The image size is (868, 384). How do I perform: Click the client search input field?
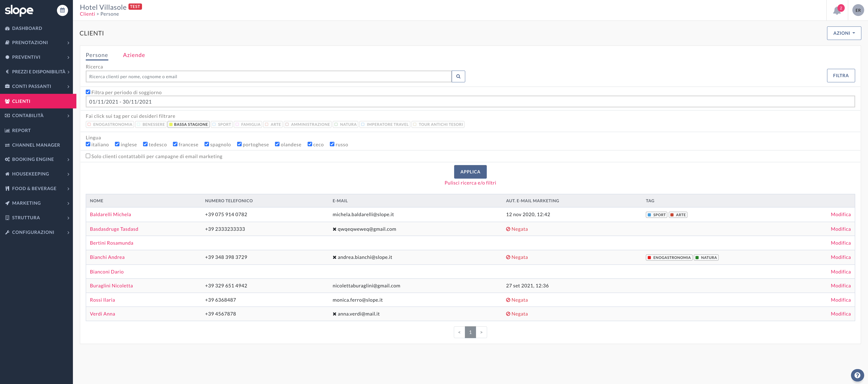point(269,76)
